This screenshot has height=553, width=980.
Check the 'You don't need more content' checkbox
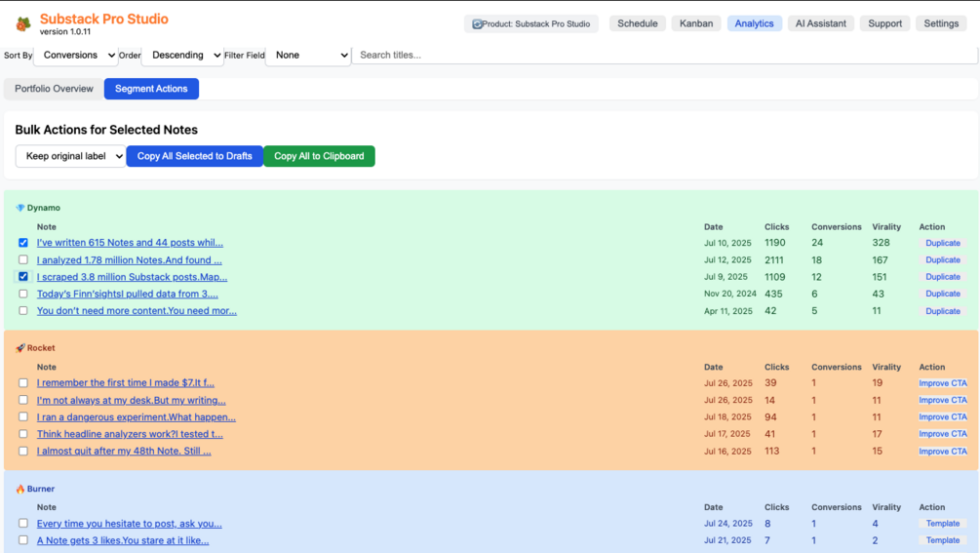click(x=23, y=310)
